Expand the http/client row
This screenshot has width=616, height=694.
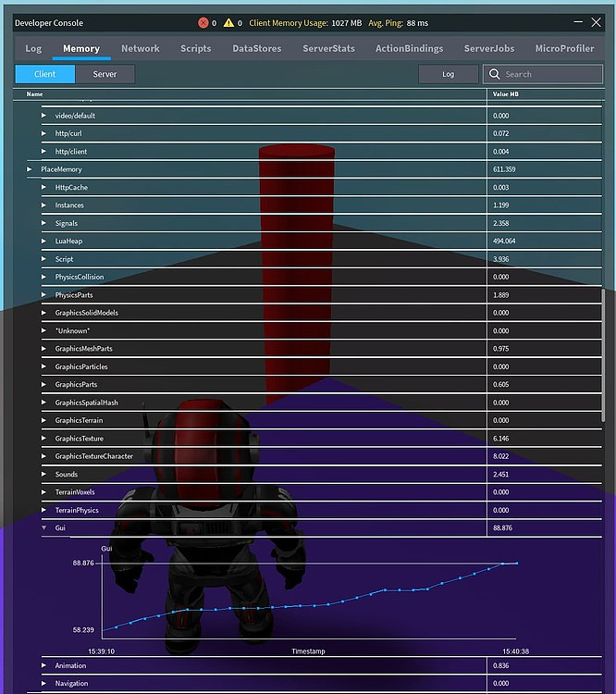point(43,152)
